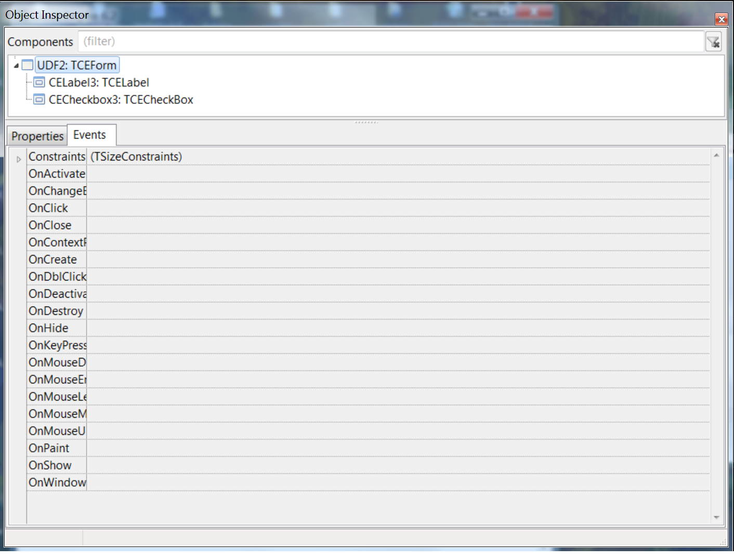Select the OnDestroy event row

click(56, 311)
